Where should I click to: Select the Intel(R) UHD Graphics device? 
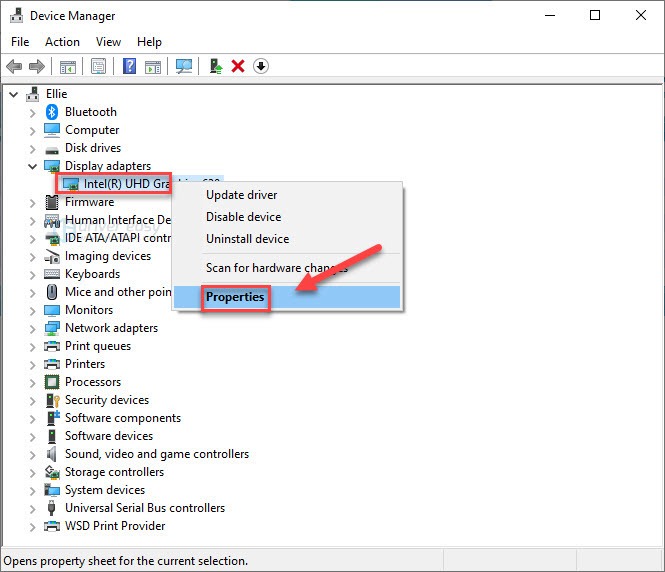[127, 184]
